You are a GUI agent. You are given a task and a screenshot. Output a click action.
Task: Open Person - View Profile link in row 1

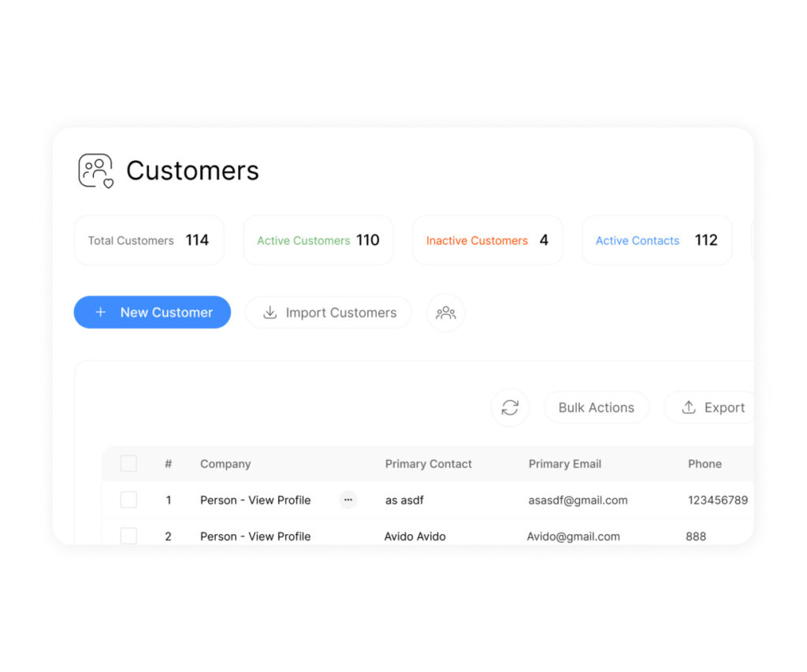pos(255,500)
